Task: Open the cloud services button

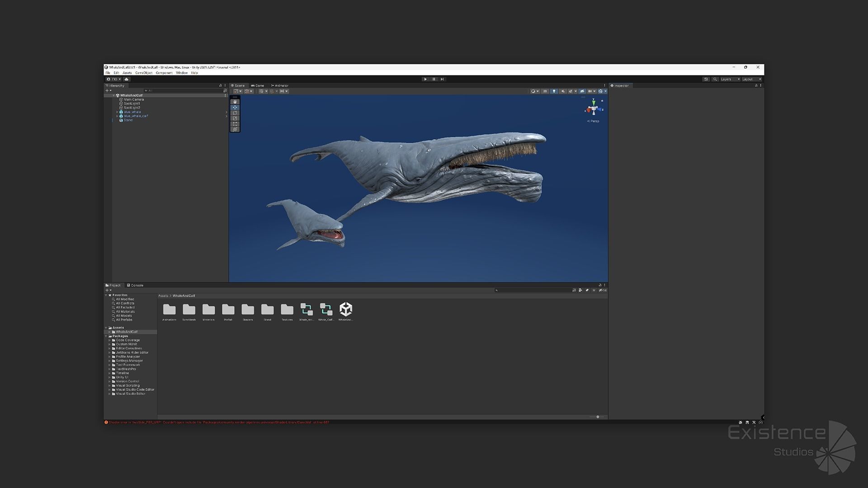Action: tap(127, 79)
